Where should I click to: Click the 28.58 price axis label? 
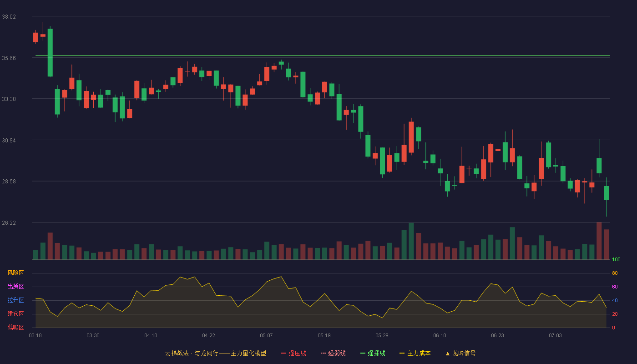tap(9, 182)
